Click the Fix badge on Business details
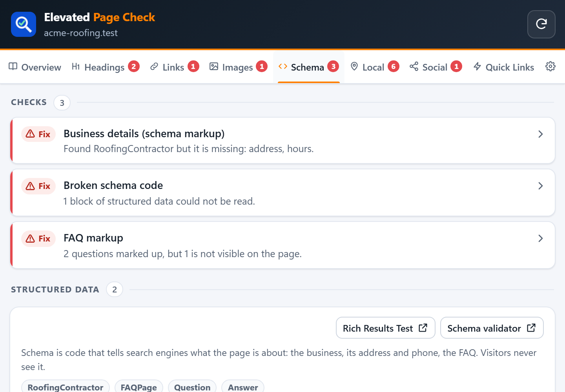Image resolution: width=565 pixels, height=392 pixels. (38, 134)
